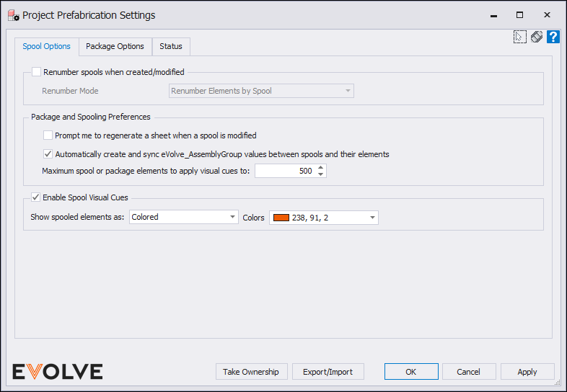Click the Export/Import button

(x=328, y=372)
